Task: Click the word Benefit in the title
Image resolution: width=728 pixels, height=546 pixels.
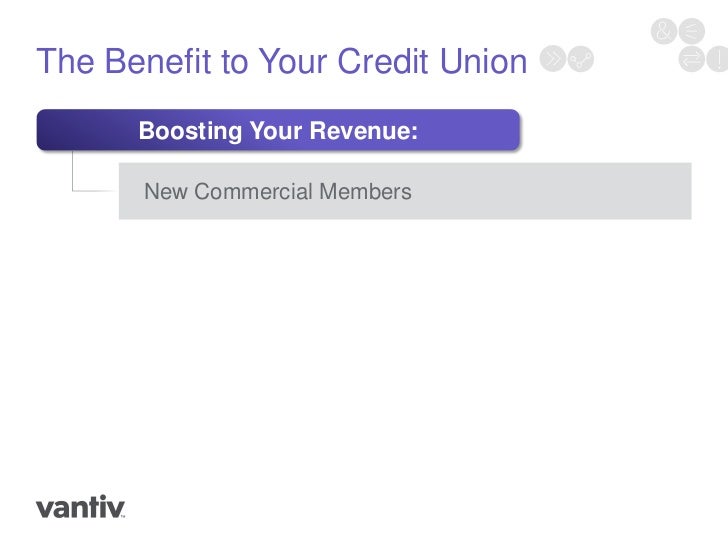Action: pyautogui.click(x=158, y=61)
